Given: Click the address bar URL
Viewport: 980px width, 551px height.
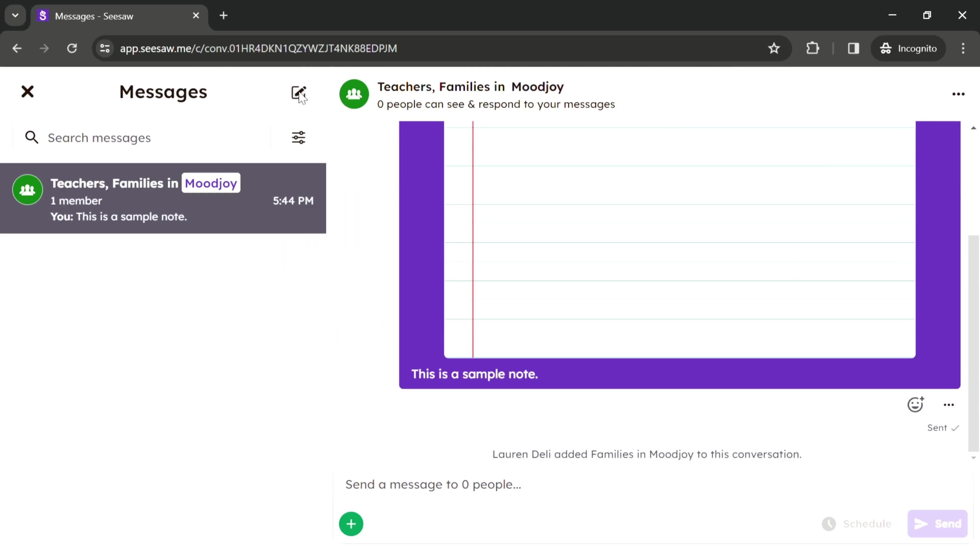Looking at the screenshot, I should pos(258,48).
